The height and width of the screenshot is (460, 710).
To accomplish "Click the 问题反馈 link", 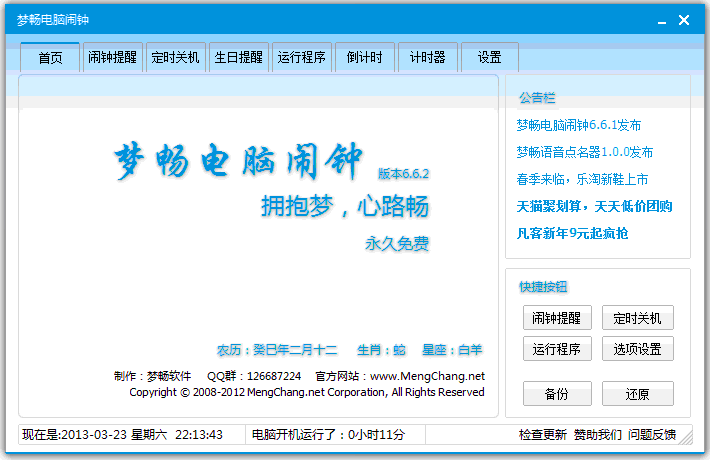I will point(652,435).
